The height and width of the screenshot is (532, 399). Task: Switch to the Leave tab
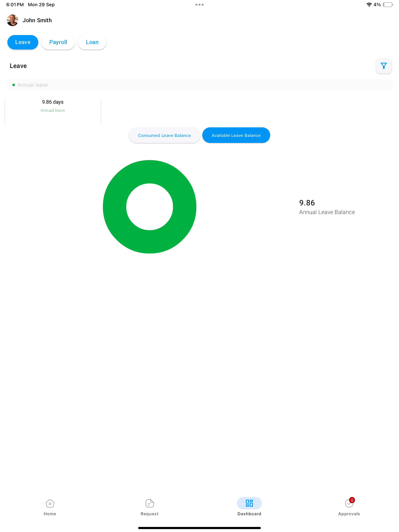(23, 42)
